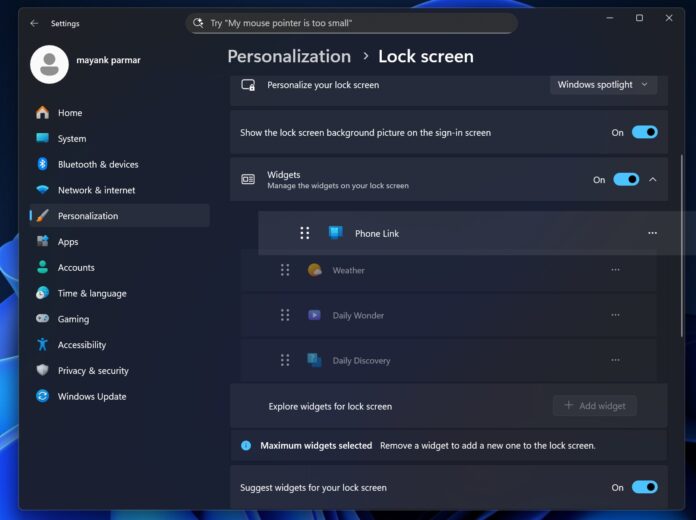Open Weather widget more options
The image size is (696, 520).
point(615,270)
